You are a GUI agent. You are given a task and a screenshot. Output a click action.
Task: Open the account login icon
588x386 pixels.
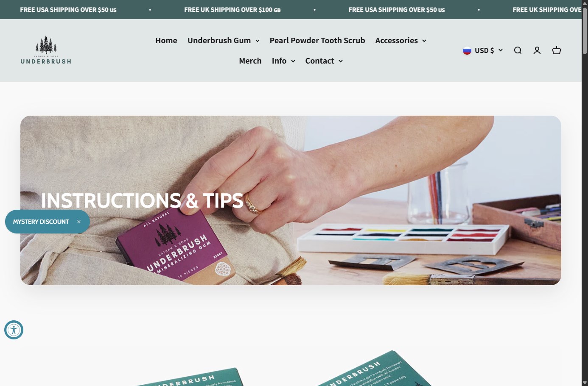click(x=537, y=50)
